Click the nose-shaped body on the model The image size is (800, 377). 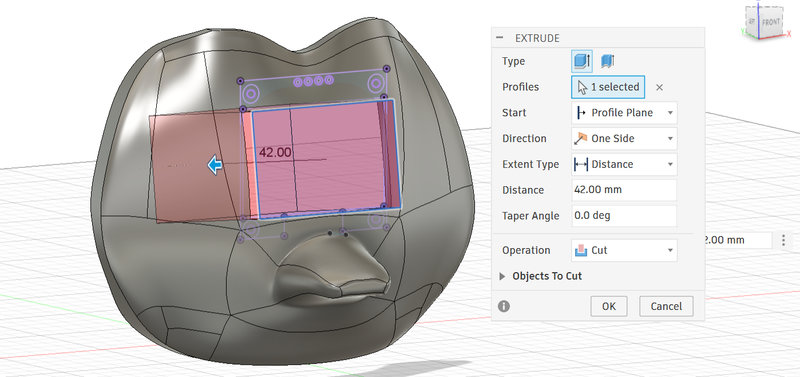pyautogui.click(x=333, y=270)
